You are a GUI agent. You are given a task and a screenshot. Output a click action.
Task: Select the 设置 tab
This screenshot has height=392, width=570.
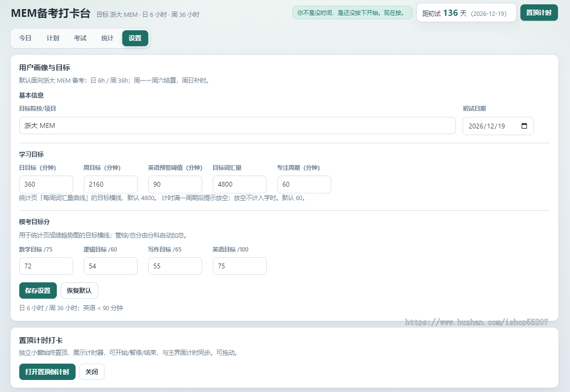[x=135, y=38]
